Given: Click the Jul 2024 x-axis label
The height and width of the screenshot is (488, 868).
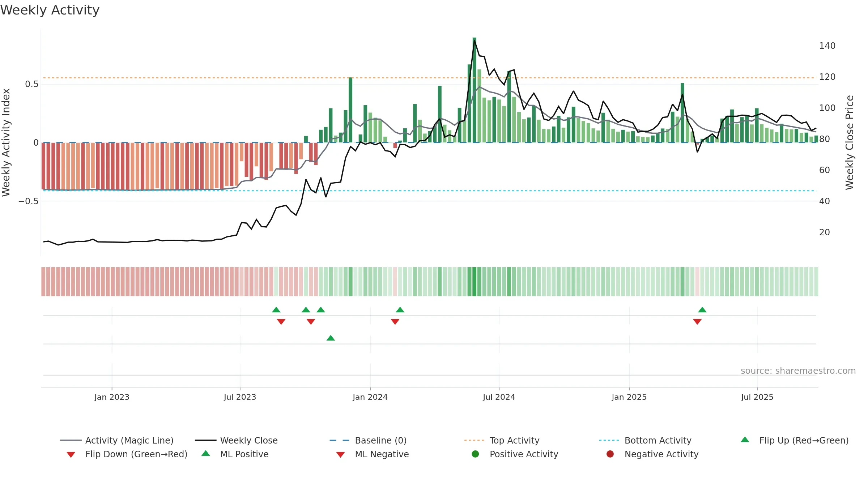Looking at the screenshot, I should coord(499,397).
